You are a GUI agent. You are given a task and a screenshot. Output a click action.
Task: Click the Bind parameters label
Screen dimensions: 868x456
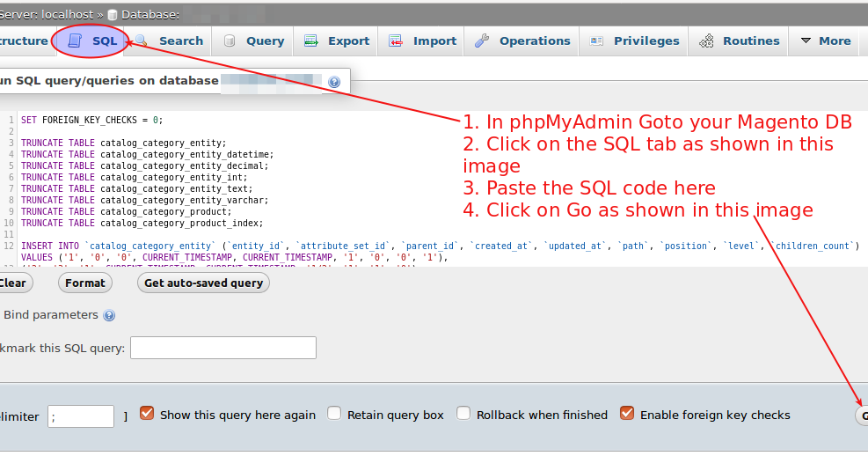(51, 315)
